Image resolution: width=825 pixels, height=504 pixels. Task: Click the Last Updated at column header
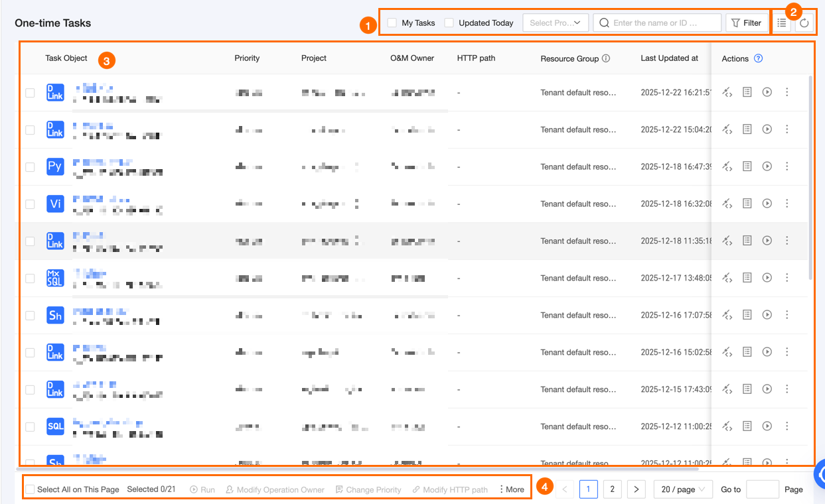click(669, 58)
